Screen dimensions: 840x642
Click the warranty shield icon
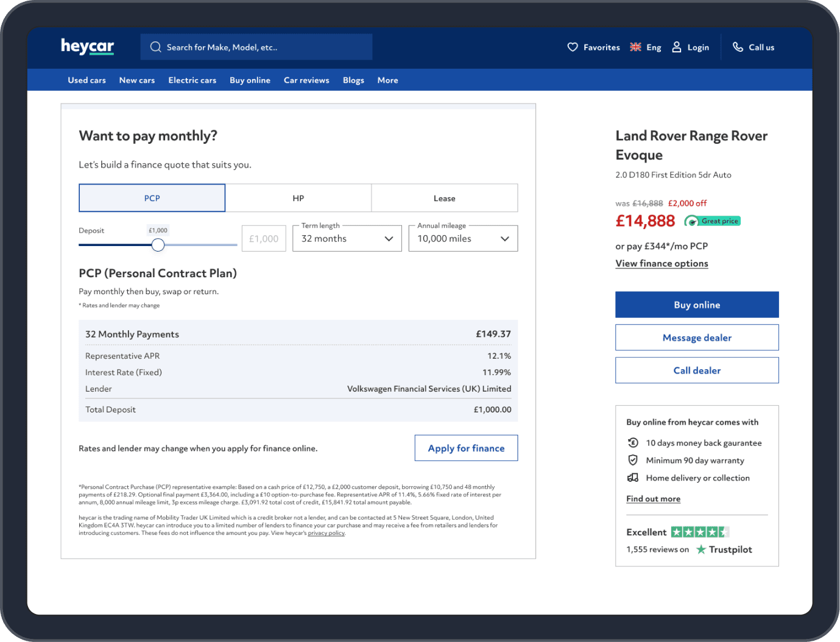point(633,460)
